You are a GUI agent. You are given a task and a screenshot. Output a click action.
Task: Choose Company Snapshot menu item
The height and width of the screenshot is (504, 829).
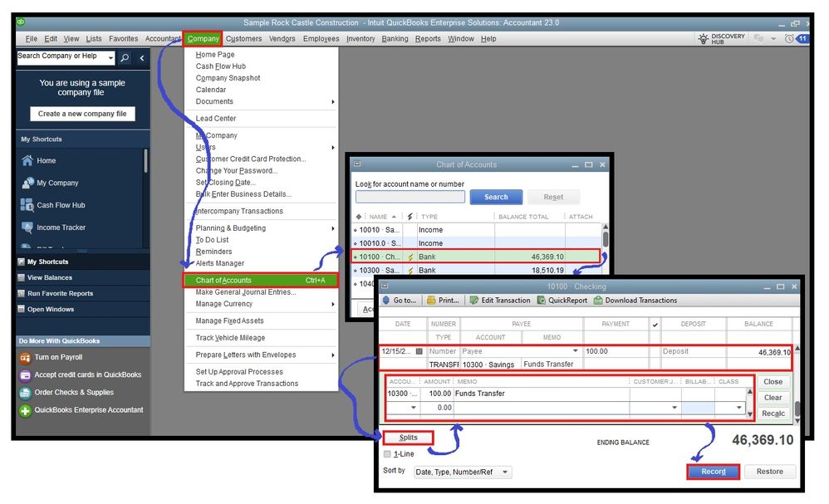pyautogui.click(x=228, y=78)
